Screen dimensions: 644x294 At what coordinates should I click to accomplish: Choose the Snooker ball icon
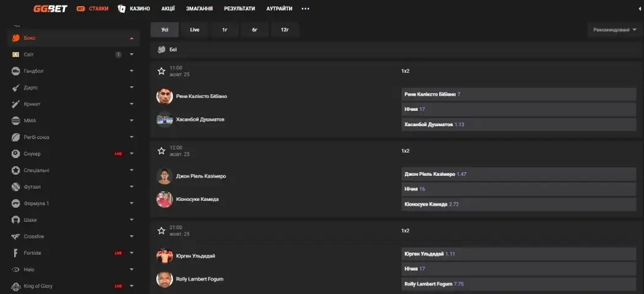16,154
